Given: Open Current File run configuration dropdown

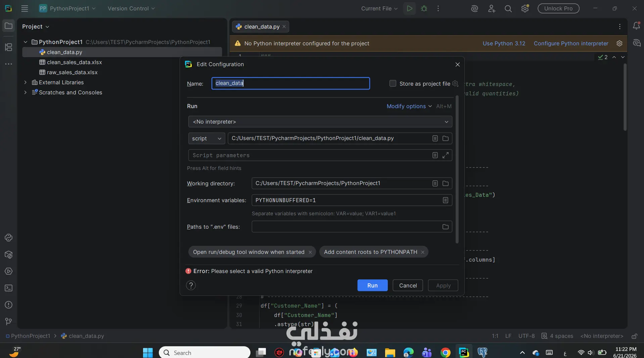Looking at the screenshot, I should 379,8.
